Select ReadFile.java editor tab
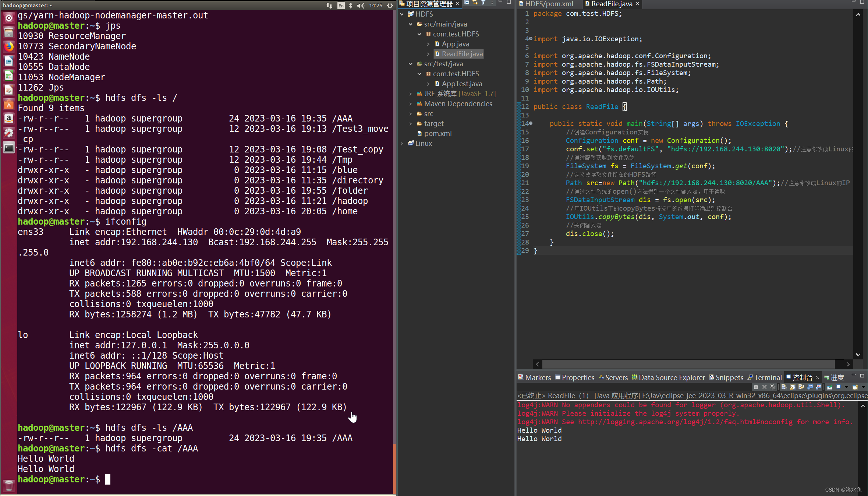Viewport: 868px width, 496px height. (x=609, y=4)
